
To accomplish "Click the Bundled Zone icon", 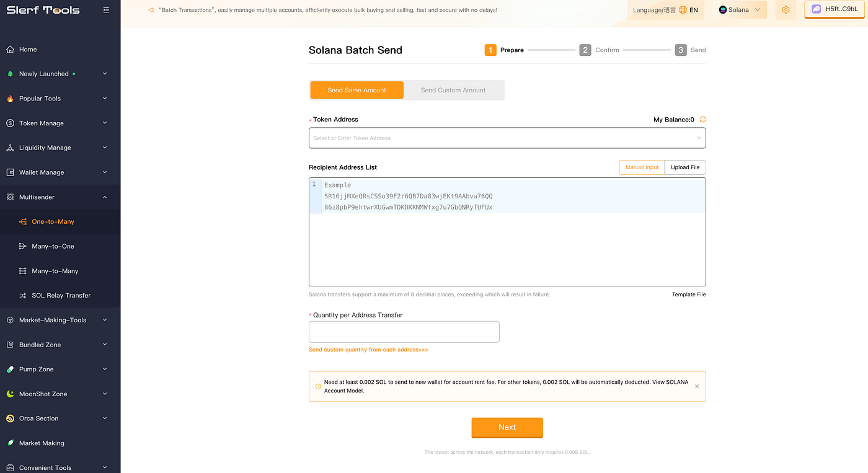I will click(10, 345).
